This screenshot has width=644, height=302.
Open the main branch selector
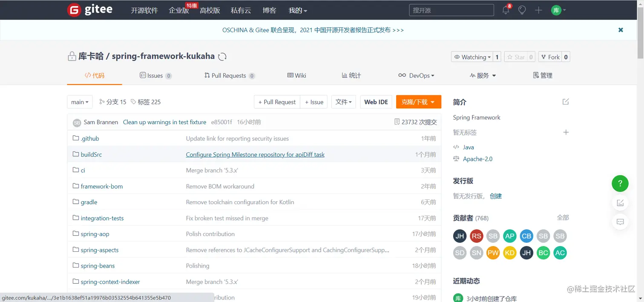tap(80, 102)
